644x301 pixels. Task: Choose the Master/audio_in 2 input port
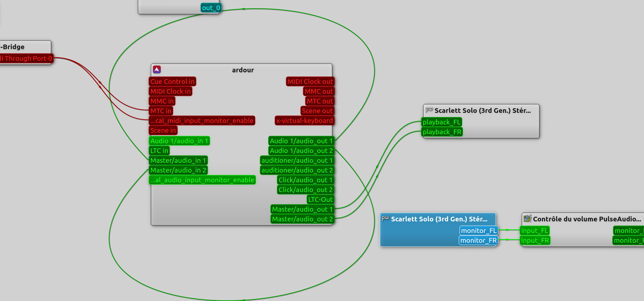178,170
